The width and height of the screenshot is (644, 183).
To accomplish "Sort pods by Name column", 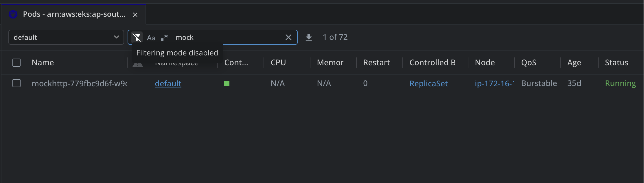I will (43, 63).
